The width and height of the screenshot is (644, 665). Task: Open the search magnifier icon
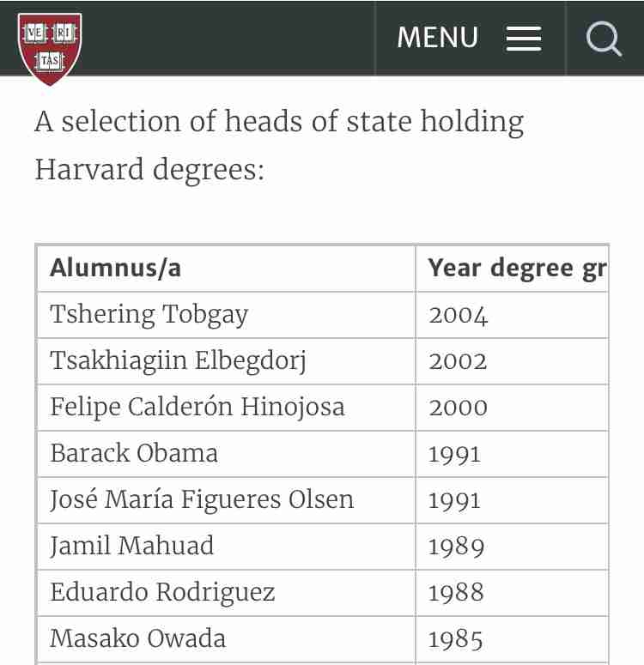[x=604, y=38]
